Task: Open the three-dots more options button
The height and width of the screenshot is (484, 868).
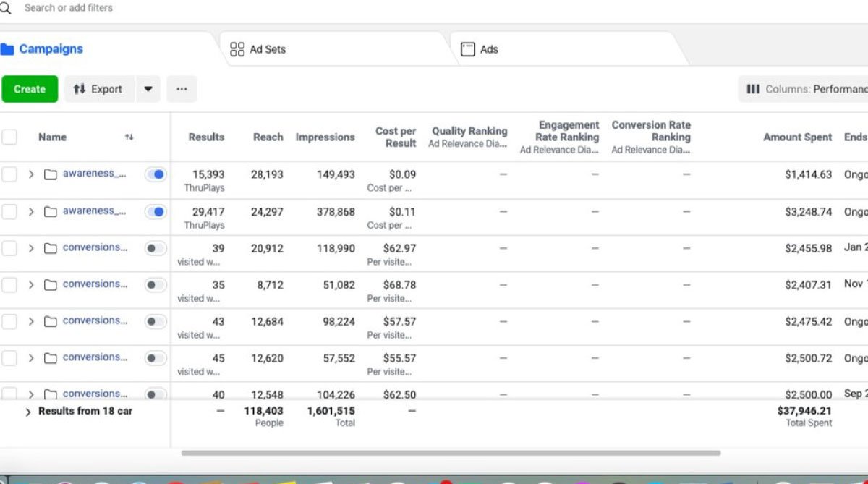Action: pyautogui.click(x=182, y=89)
